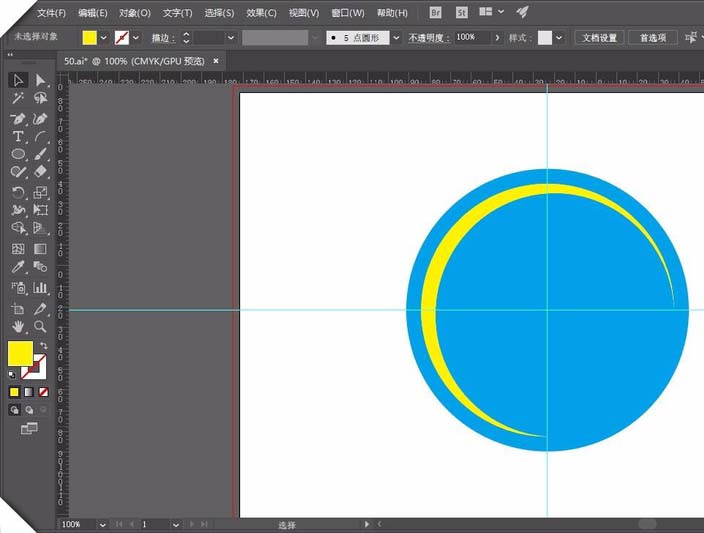704x533 pixels.
Task: Switch to gradient fill mode
Action: [29, 392]
